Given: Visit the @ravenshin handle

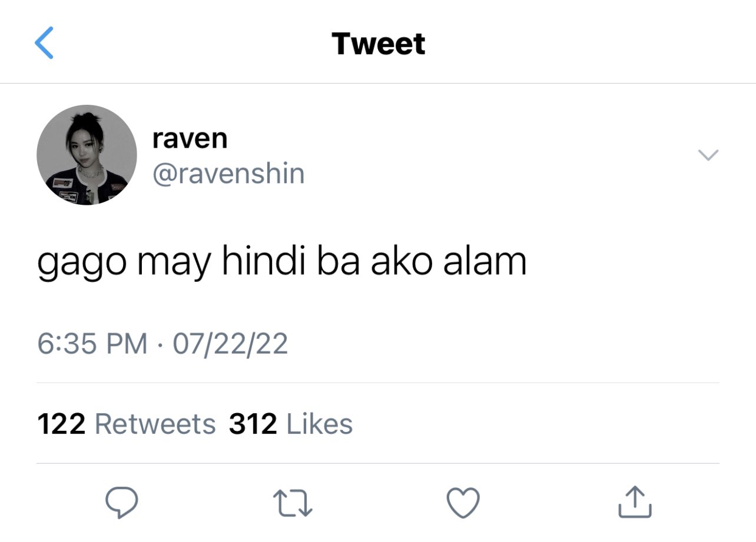Looking at the screenshot, I should [x=228, y=174].
